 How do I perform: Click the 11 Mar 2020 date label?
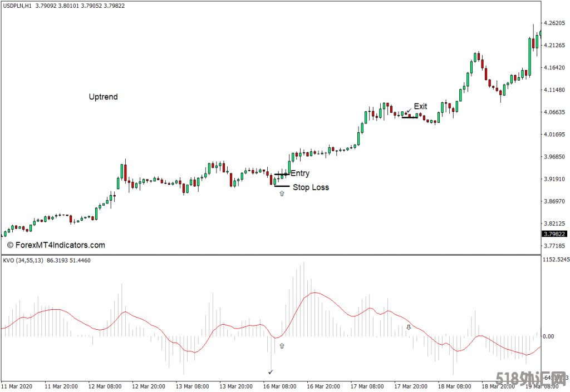point(17,386)
